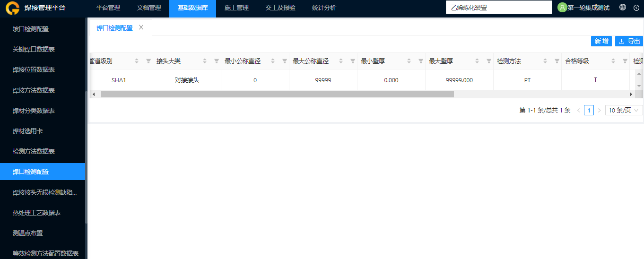Click the user avatar icon
Image resolution: width=644 pixels, height=259 pixels.
point(562,8)
